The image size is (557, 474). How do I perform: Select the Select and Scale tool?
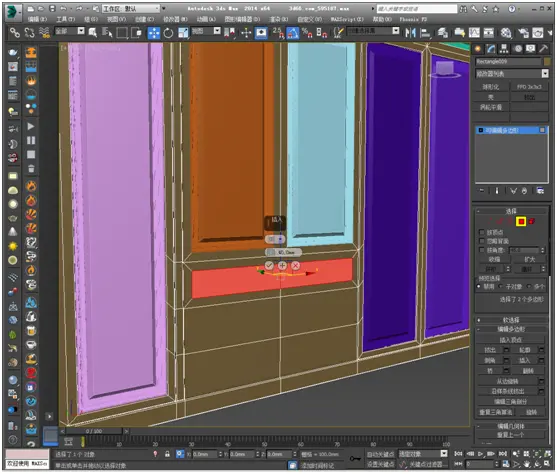tap(183, 33)
